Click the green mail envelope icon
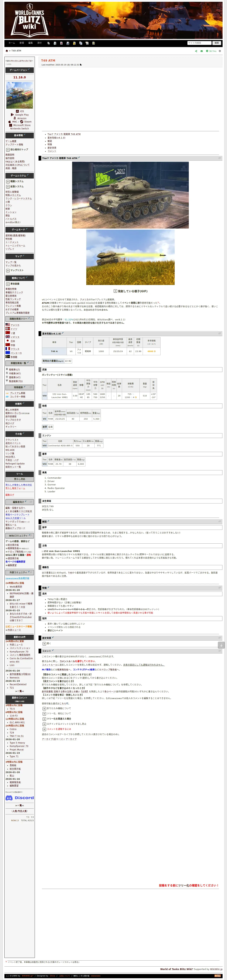 point(202,51)
